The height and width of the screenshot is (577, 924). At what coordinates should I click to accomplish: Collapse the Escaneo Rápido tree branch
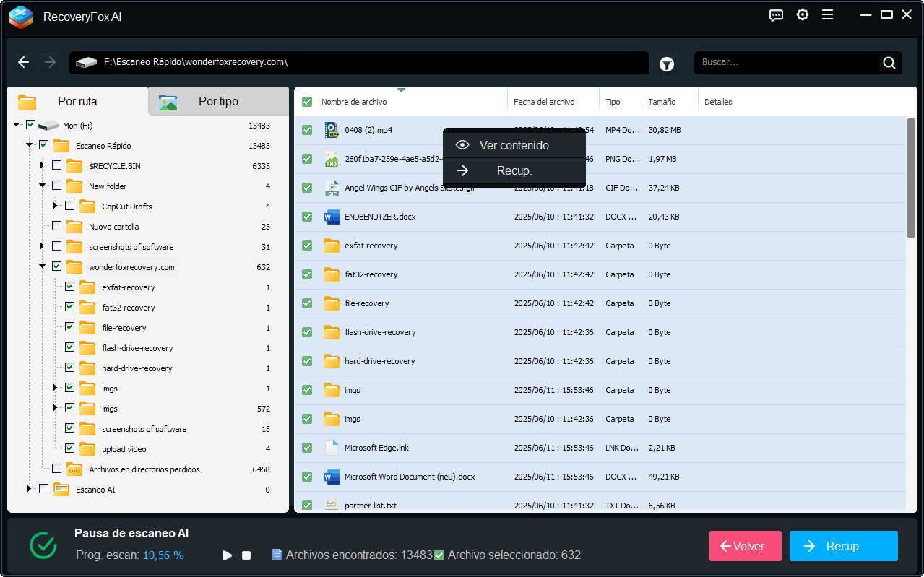(28, 145)
